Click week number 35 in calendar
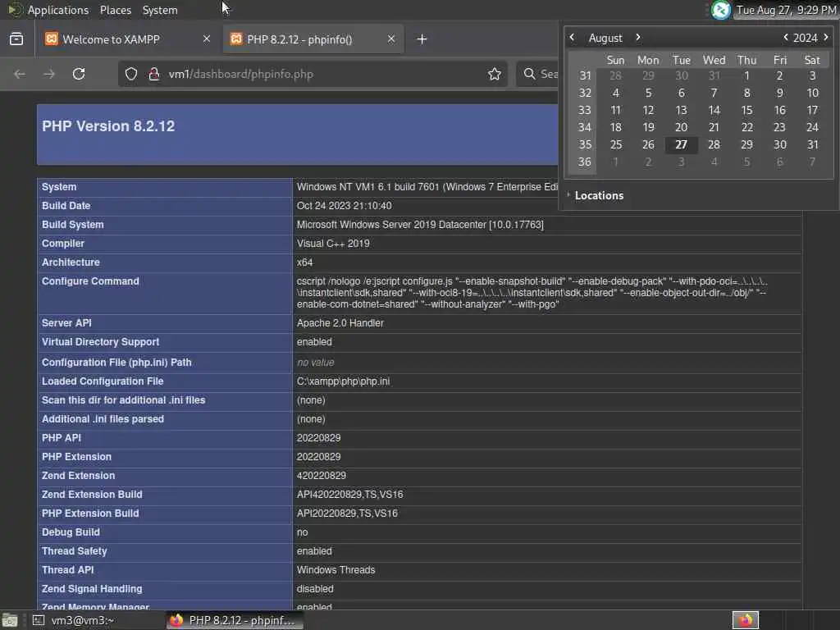 pos(585,144)
